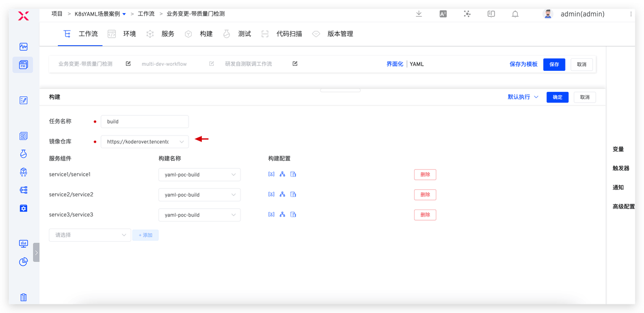This screenshot has width=644, height=313.
Task: Expand build name dropdown for service1/service1
Action: pyautogui.click(x=199, y=174)
